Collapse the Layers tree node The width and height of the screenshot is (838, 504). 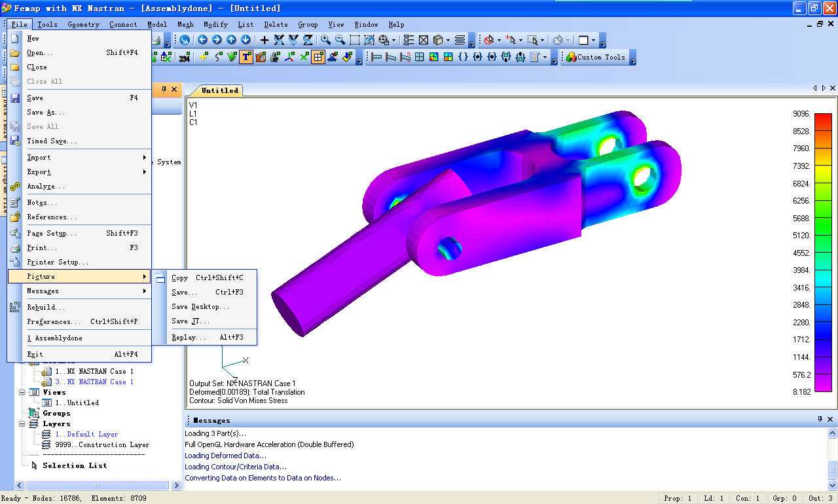coord(22,423)
